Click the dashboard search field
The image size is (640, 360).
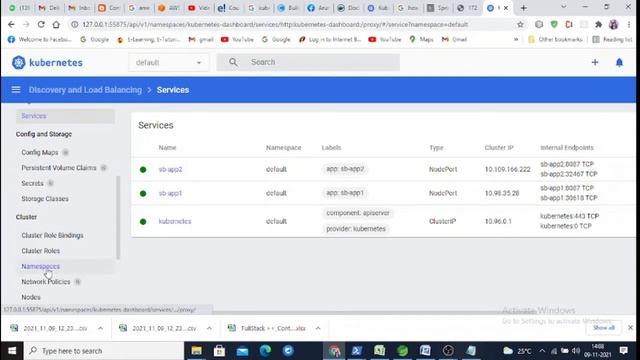click(308, 62)
